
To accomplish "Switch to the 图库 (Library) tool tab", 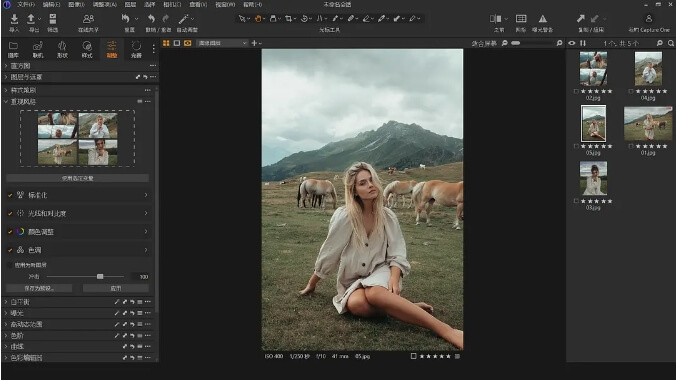I will point(13,50).
